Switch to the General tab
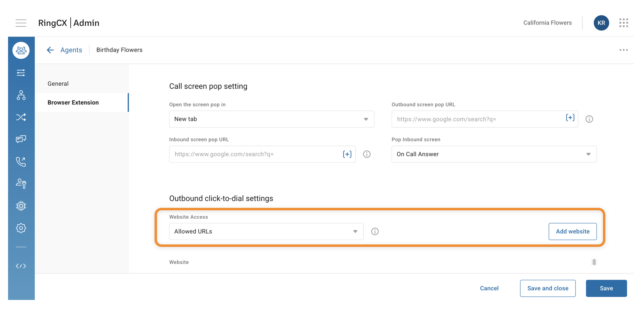This screenshot has width=644, height=312. [x=58, y=84]
